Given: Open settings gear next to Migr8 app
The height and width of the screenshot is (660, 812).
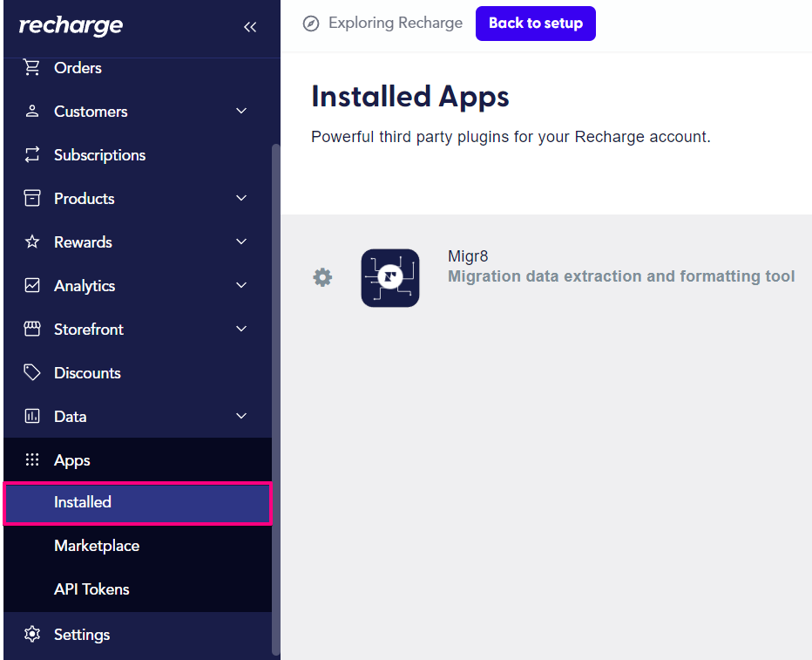Looking at the screenshot, I should 322,277.
